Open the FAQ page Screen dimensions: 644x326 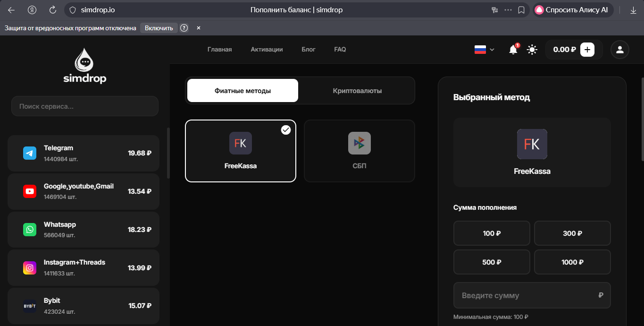click(340, 49)
